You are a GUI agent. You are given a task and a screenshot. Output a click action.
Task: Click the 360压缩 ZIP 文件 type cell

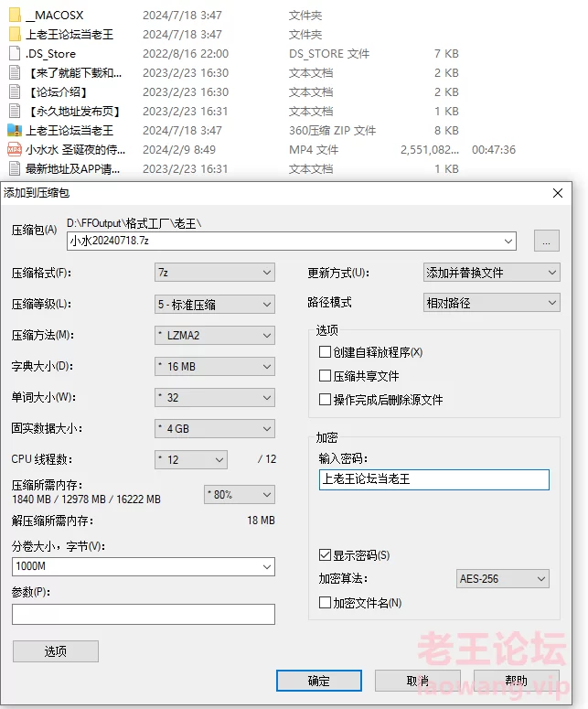[x=333, y=131]
